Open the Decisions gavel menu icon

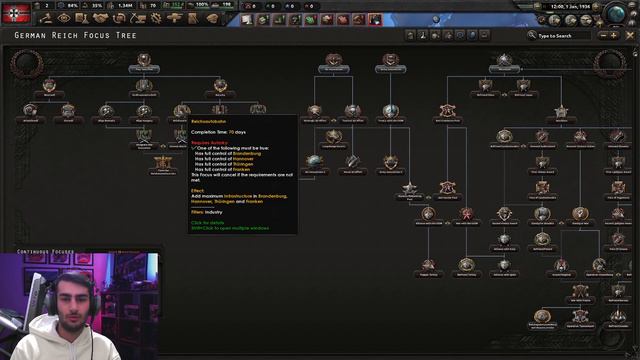(46, 18)
